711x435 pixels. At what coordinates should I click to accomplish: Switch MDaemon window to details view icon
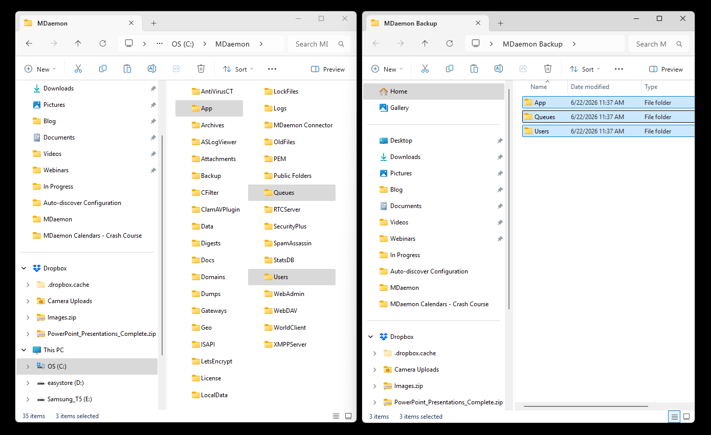pyautogui.click(x=336, y=416)
